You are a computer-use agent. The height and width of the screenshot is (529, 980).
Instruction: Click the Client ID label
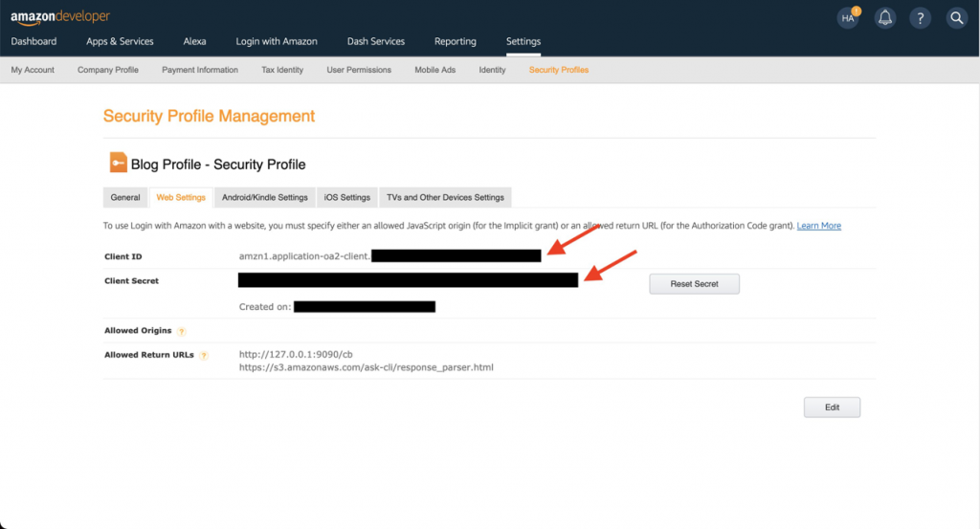point(123,256)
